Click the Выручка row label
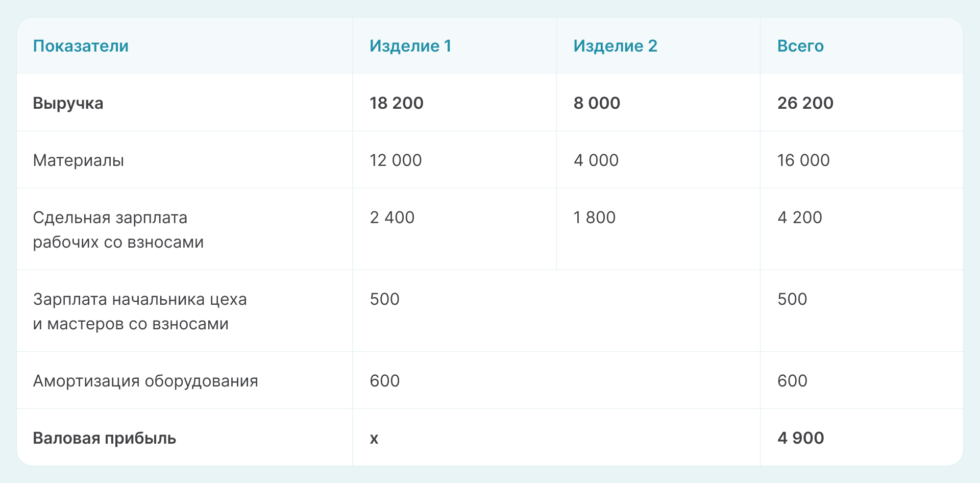This screenshot has height=483, width=980. coord(68,103)
